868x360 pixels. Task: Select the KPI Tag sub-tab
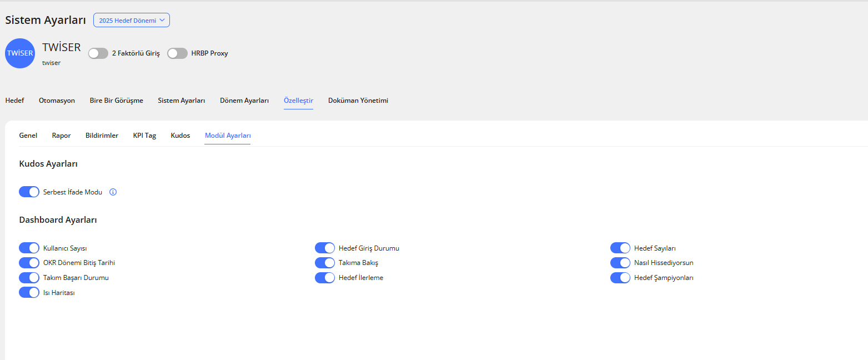pyautogui.click(x=144, y=136)
